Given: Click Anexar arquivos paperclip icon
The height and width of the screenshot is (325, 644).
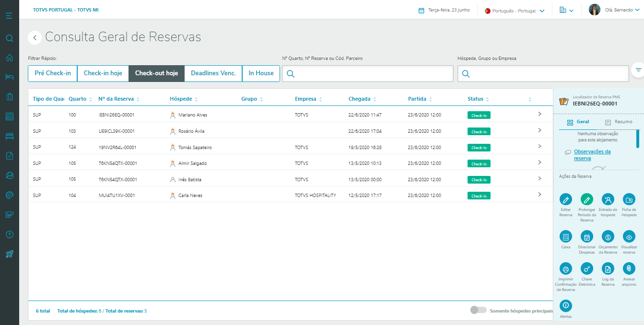Looking at the screenshot, I should tap(629, 269).
